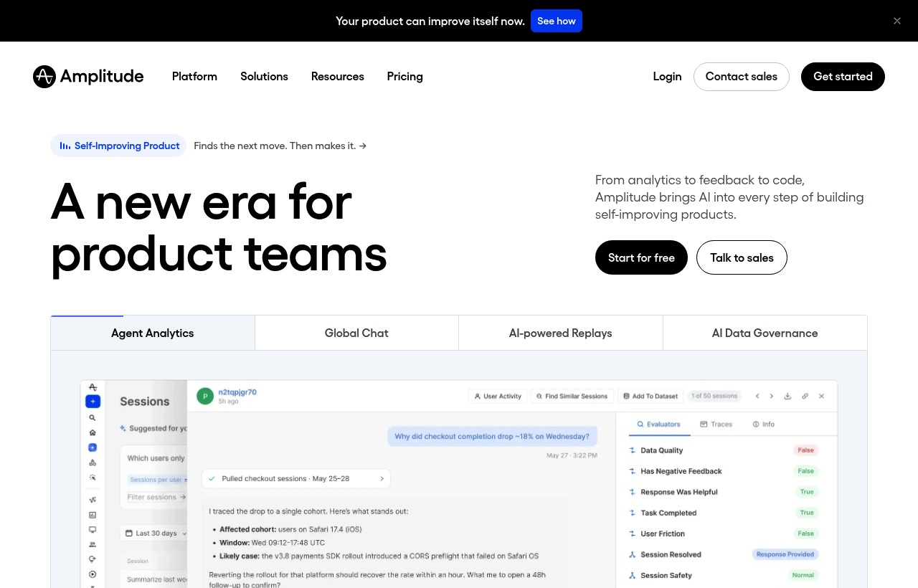Open the Resources navigation menu

pyautogui.click(x=338, y=77)
